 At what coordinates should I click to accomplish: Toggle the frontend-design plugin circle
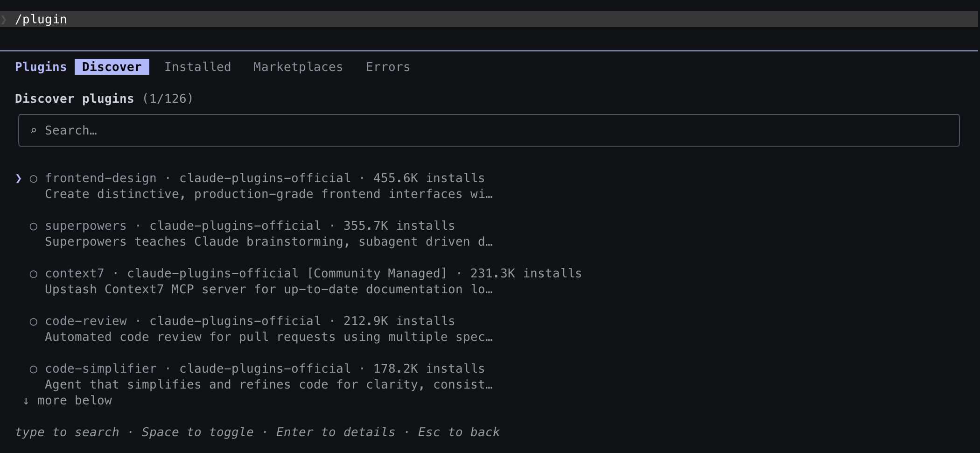pos(34,178)
